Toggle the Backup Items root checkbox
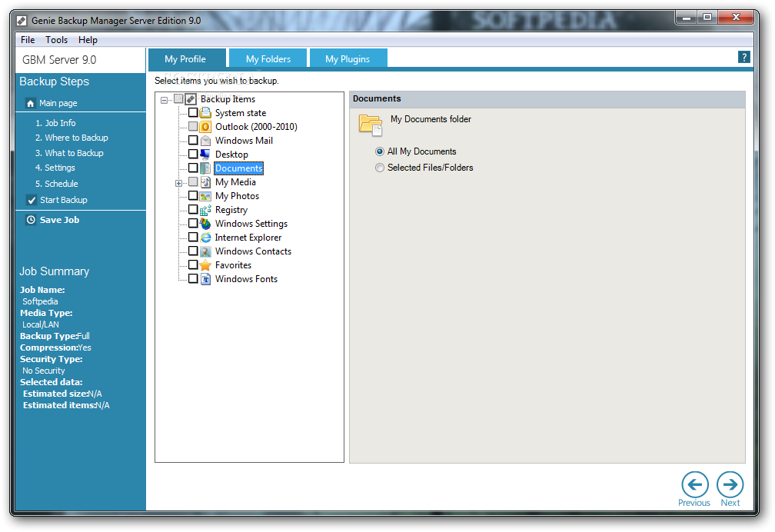 [x=178, y=99]
